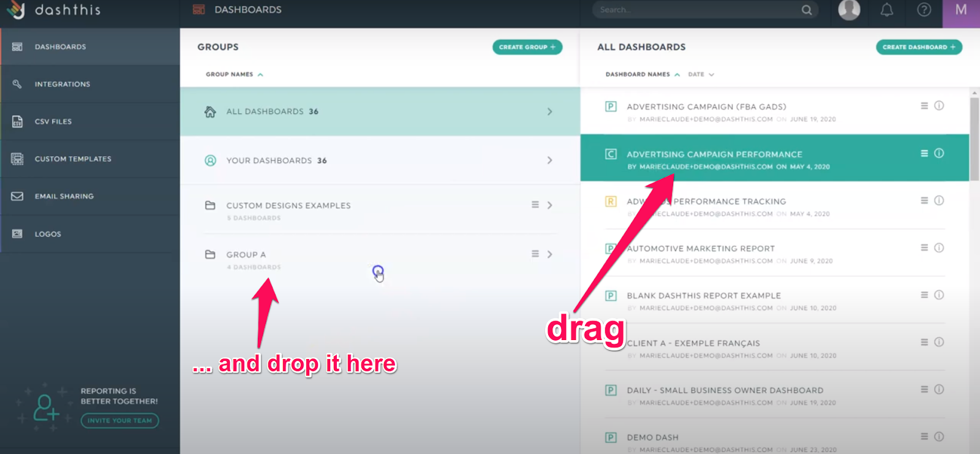Sort dashboards by Dashboard Names
Viewport: 980px width, 454px height.
point(643,74)
